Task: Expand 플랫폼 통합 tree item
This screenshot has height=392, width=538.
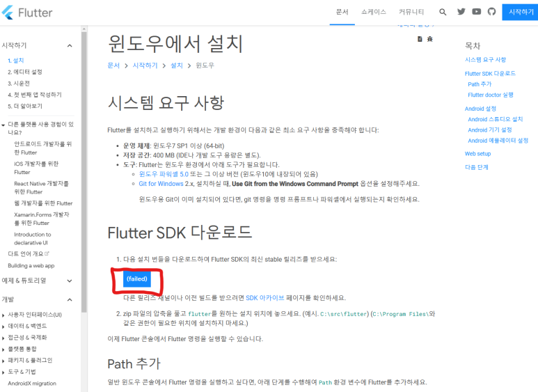Action: pyautogui.click(x=3, y=350)
